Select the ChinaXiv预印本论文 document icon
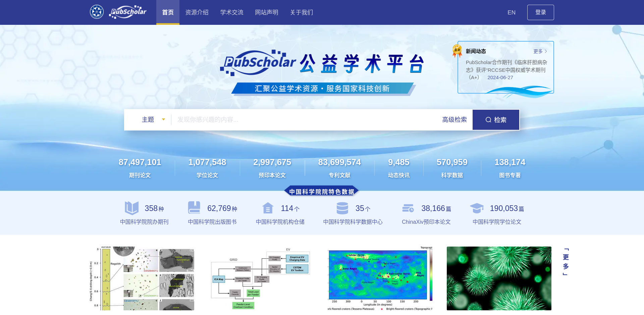The width and height of the screenshot is (644, 315). [x=408, y=208]
